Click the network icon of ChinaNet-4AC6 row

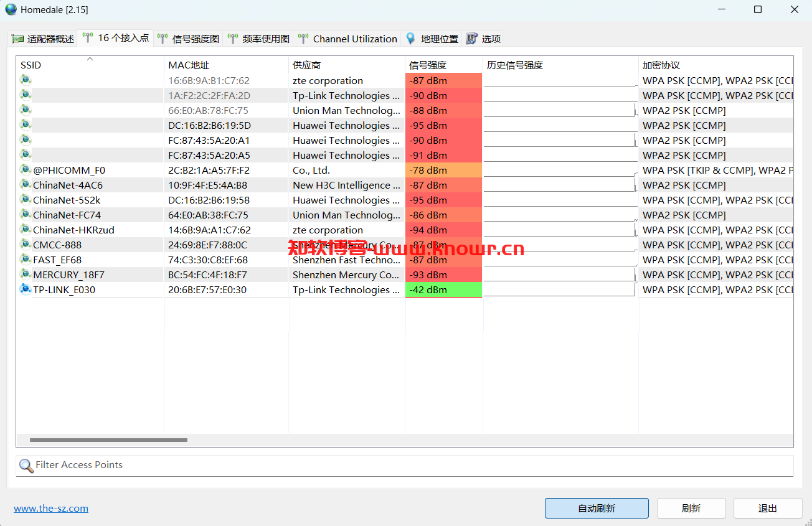(x=26, y=184)
